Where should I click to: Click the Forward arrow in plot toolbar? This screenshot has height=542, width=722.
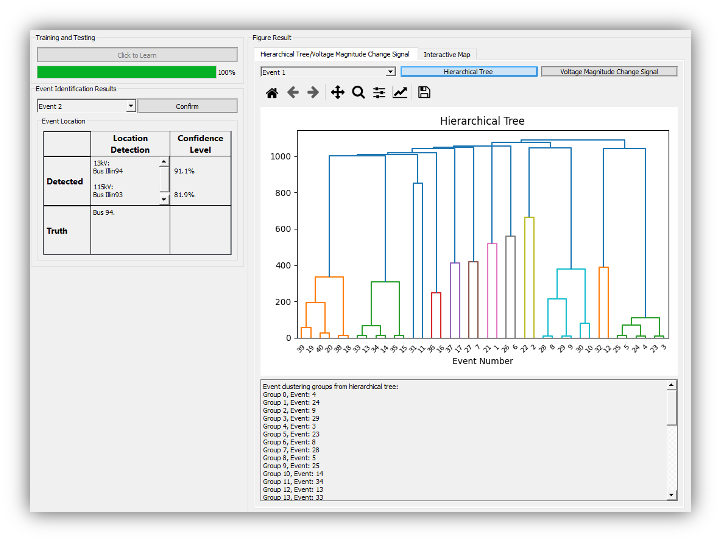click(x=313, y=92)
